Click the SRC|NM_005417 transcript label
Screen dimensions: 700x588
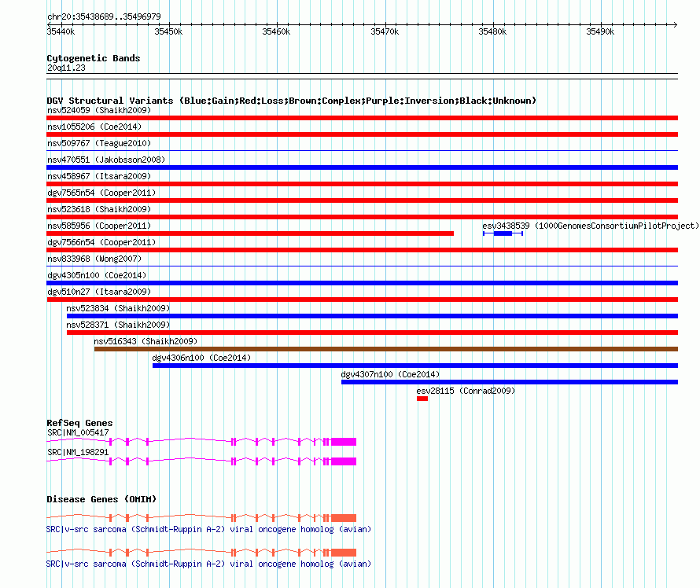click(78, 432)
